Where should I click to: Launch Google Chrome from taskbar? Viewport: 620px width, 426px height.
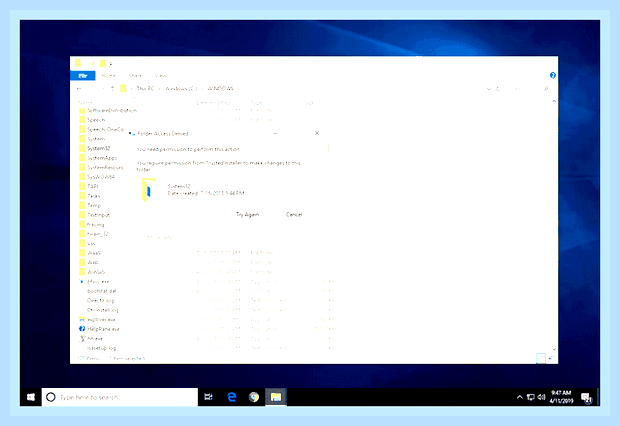tap(254, 397)
